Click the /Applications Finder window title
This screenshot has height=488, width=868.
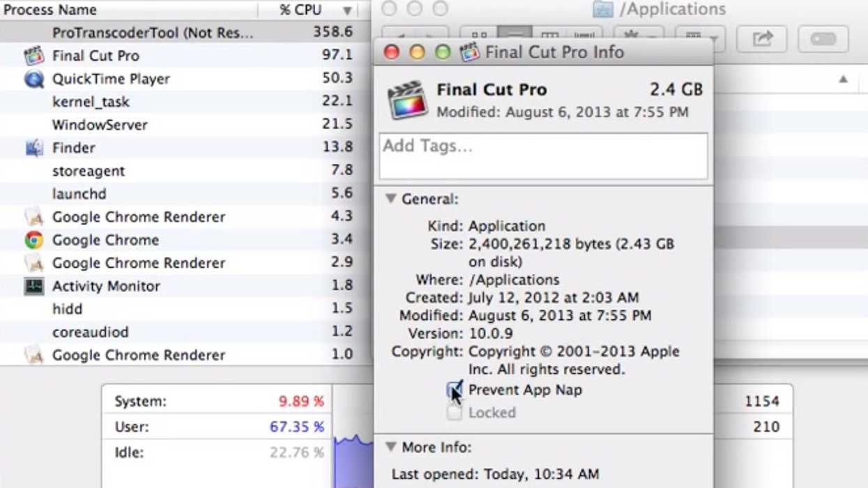point(672,9)
